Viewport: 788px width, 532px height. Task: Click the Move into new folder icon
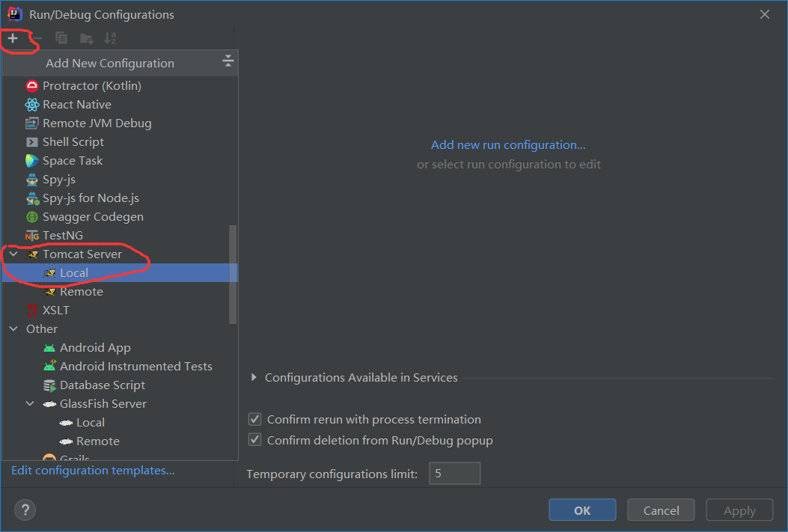87,38
